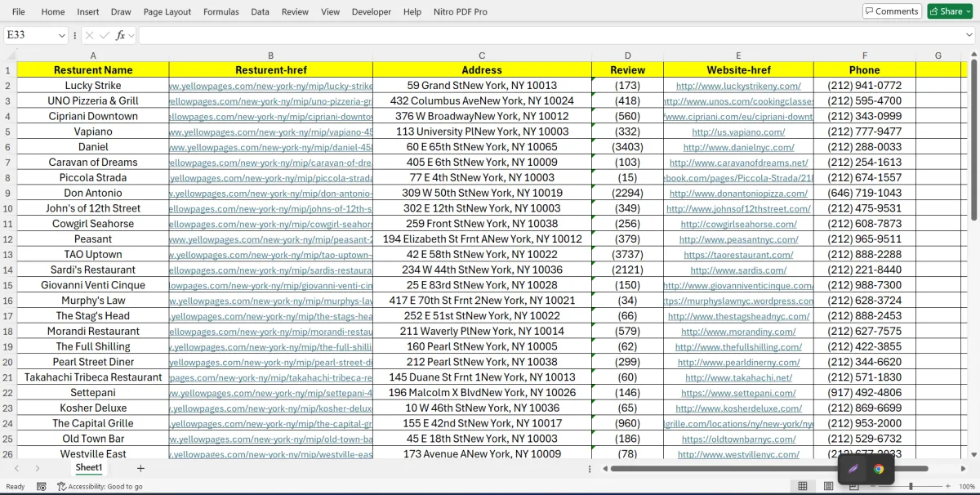Open the yellowpages link for Peasant
The height and width of the screenshot is (495, 980).
(271, 239)
